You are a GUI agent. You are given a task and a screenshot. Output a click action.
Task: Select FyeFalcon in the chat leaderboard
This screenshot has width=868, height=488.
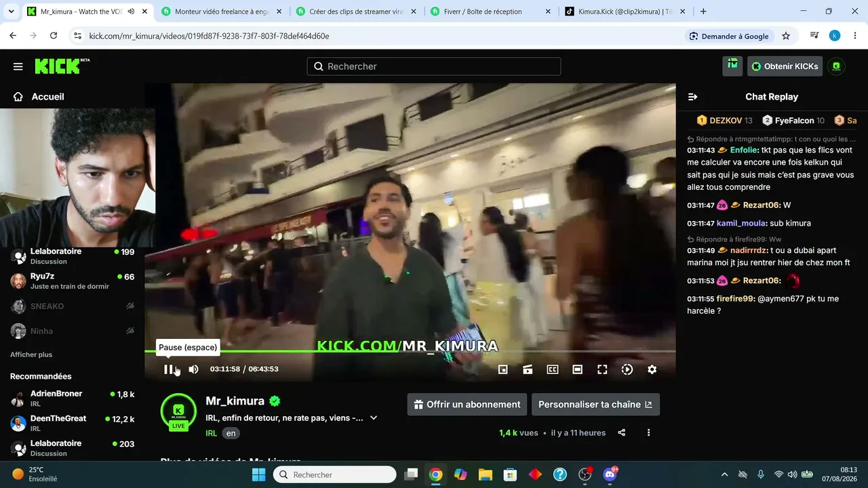pyautogui.click(x=793, y=121)
